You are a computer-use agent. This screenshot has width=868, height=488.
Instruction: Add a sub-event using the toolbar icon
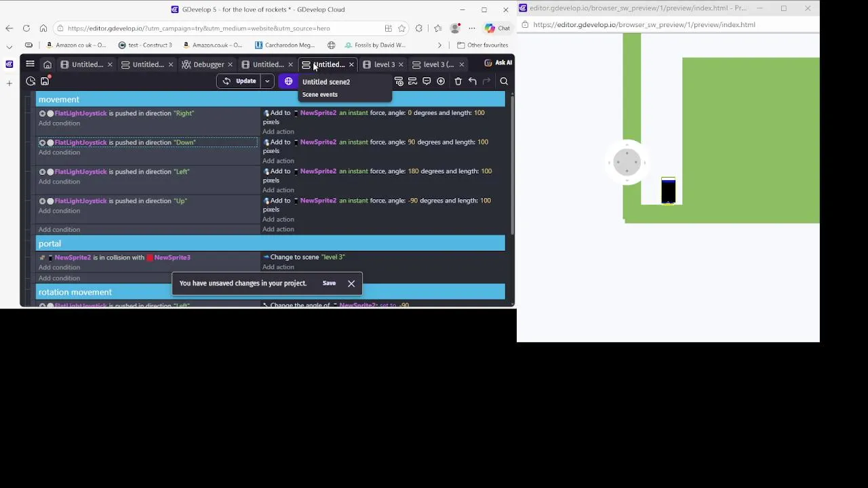pyautogui.click(x=412, y=81)
